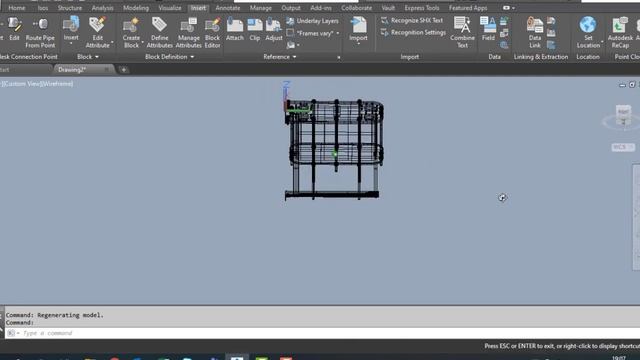Image resolution: width=640 pixels, height=360 pixels.
Task: Open the Edit Attribute dropdown arrow
Action: [112, 42]
